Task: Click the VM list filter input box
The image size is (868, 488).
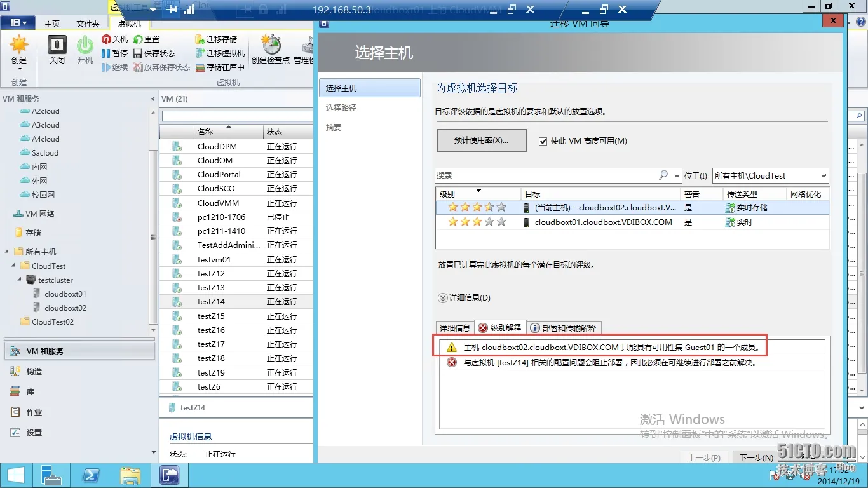Action: (x=237, y=116)
